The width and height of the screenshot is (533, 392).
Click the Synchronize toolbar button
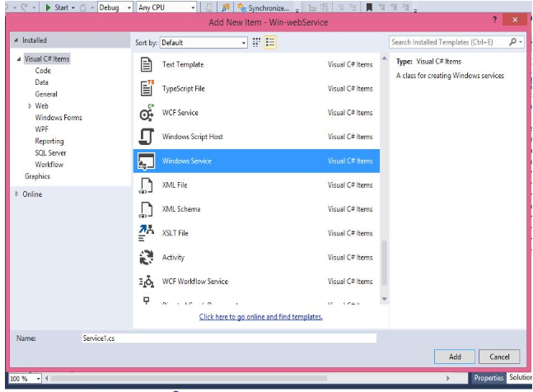click(264, 7)
